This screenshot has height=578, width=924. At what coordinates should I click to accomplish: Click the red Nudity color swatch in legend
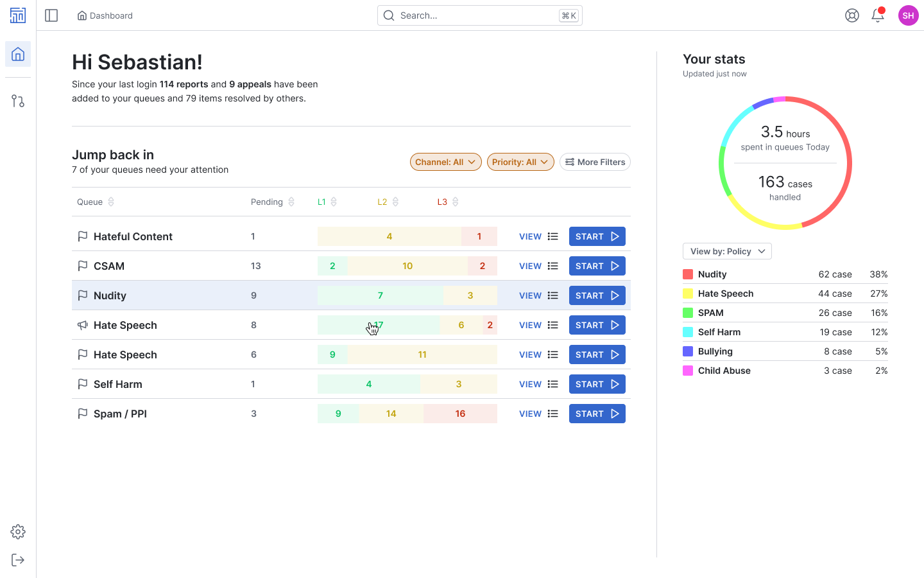tap(689, 274)
